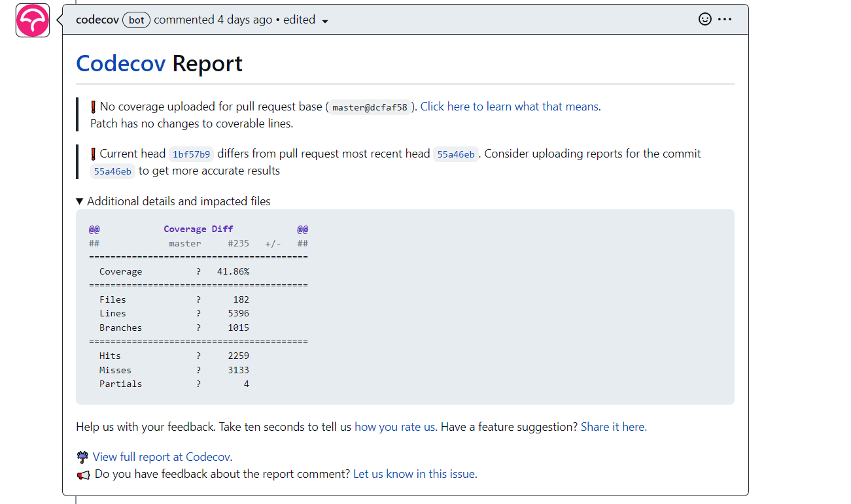Click the warning indicator beside current head message
The width and height of the screenshot is (851, 504).
click(92, 152)
